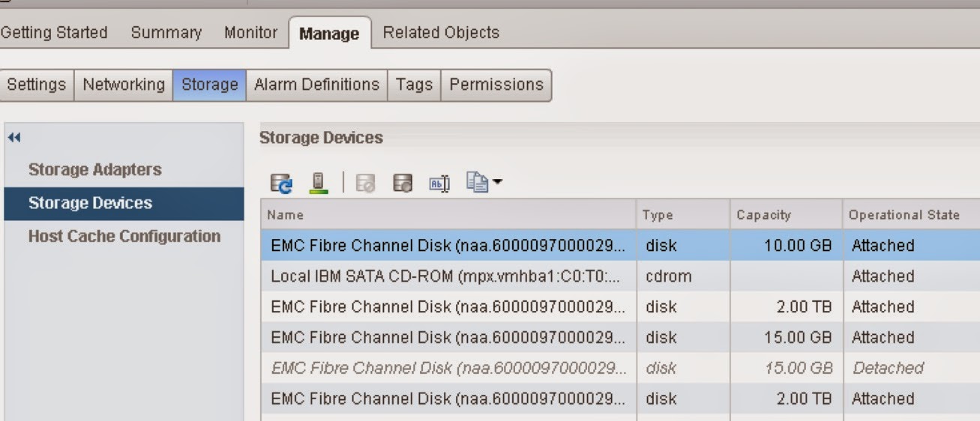Open the copy-to-clipboard dropdown arrow
980x421 pixels.
tap(497, 182)
